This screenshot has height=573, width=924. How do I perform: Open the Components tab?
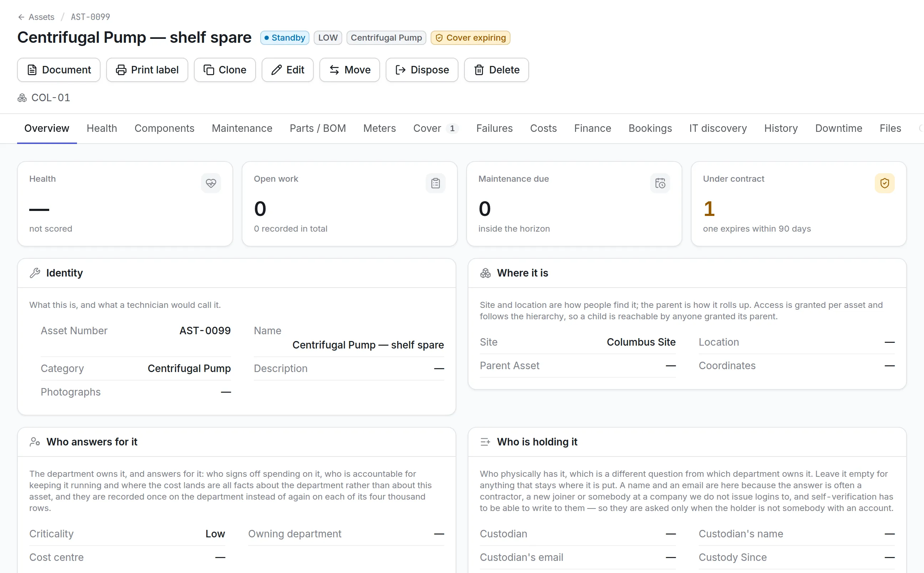pos(164,129)
